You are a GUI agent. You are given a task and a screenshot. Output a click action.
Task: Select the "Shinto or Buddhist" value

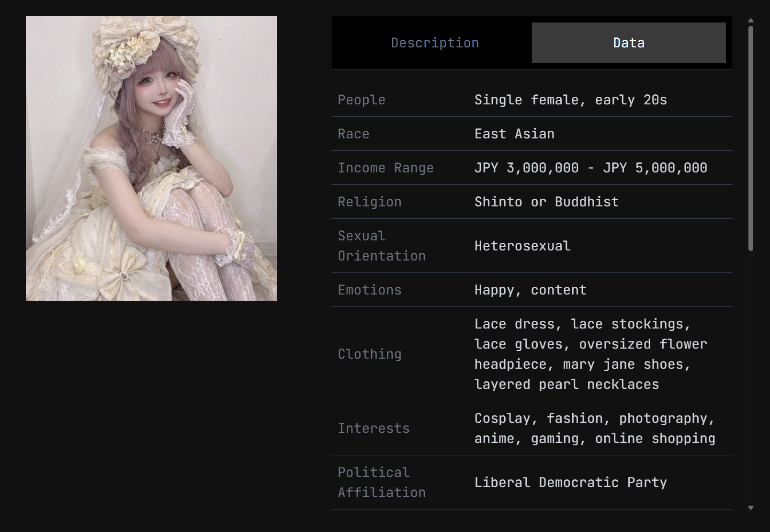(546, 202)
